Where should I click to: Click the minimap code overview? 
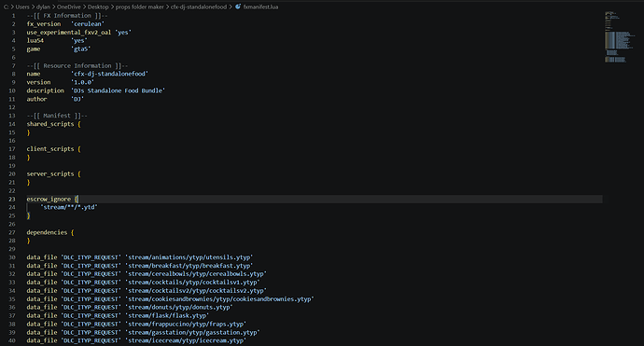click(x=617, y=37)
